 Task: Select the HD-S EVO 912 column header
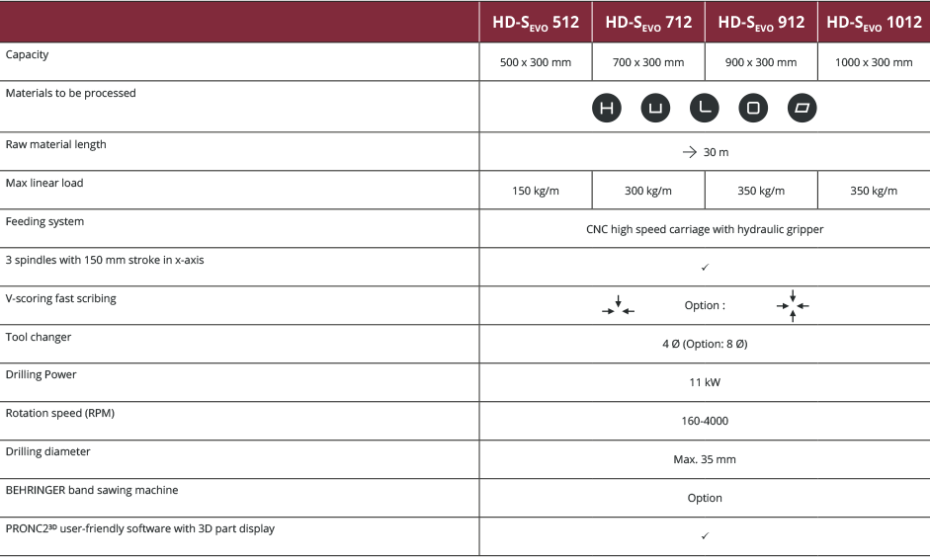pos(761,22)
